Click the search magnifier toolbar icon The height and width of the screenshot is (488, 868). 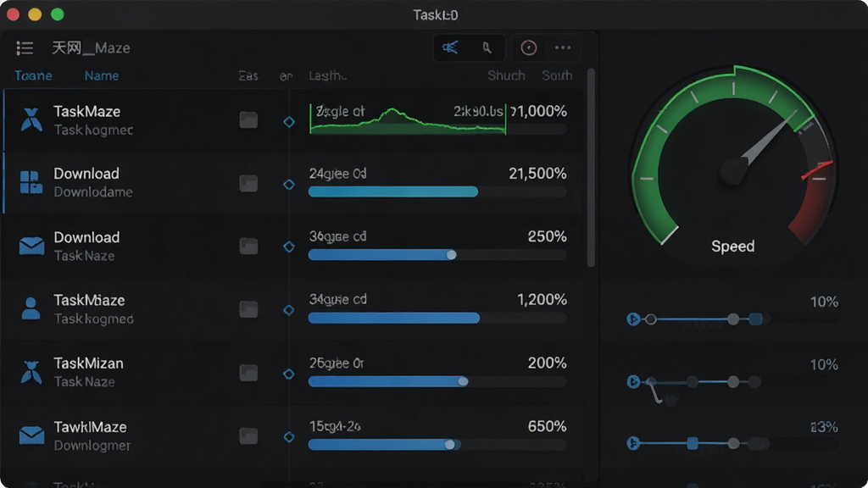pos(487,47)
